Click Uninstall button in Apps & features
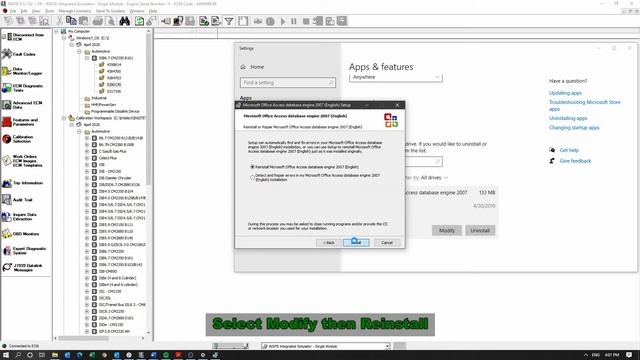The width and height of the screenshot is (640, 360). [480, 231]
